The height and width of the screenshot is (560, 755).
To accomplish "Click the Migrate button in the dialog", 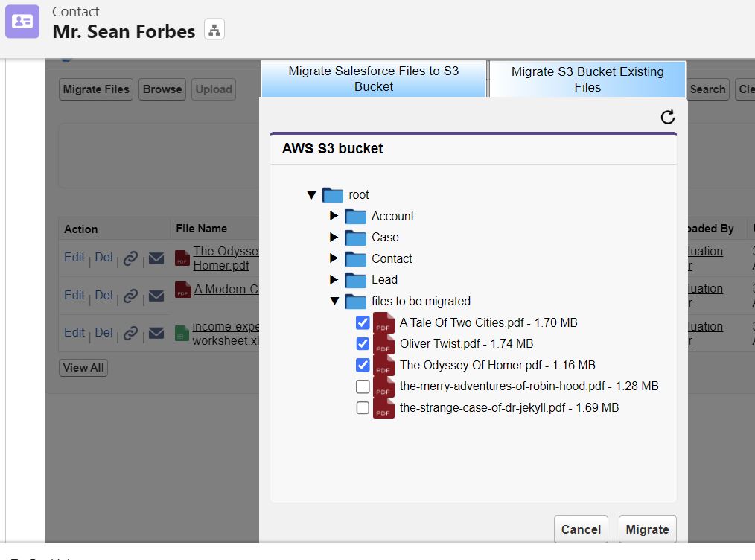I will [647, 529].
